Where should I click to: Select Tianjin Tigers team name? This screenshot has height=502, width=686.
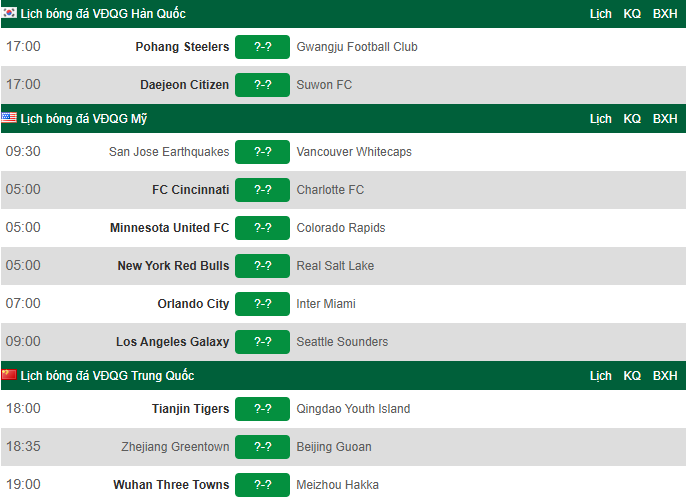coord(190,409)
